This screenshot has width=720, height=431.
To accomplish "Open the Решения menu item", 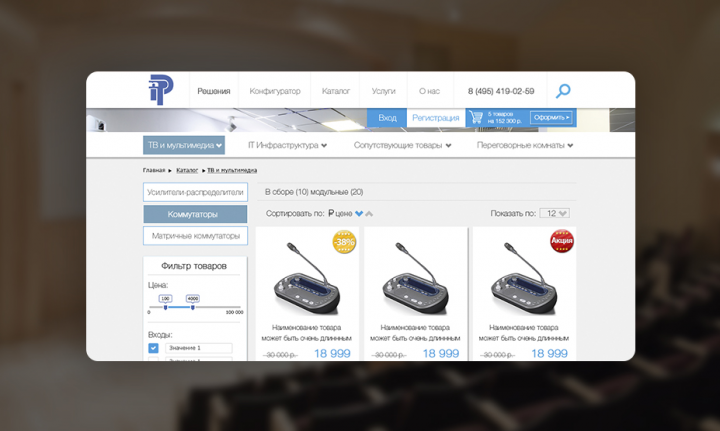I will [214, 91].
